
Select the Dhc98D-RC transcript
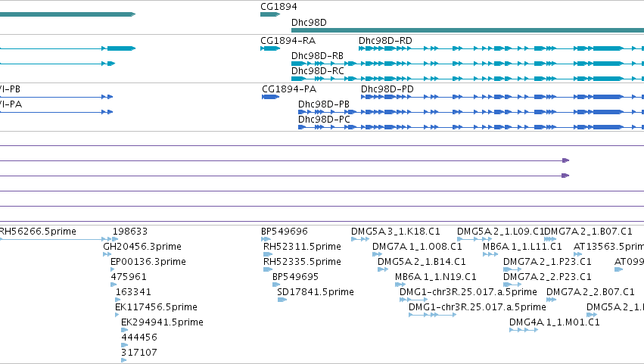pyautogui.click(x=468, y=79)
